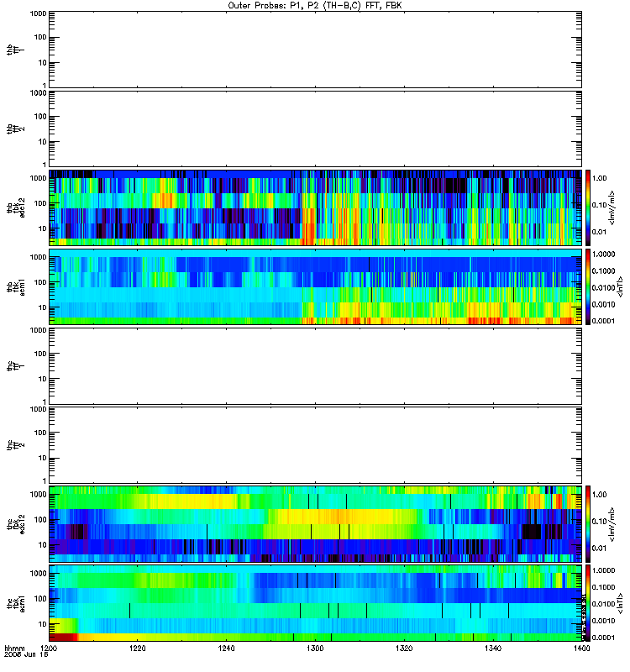Viewport: 630px width, 672px height.
Task: Click the <|mV/m|> units label beside thb edc12
Action: (x=612, y=207)
